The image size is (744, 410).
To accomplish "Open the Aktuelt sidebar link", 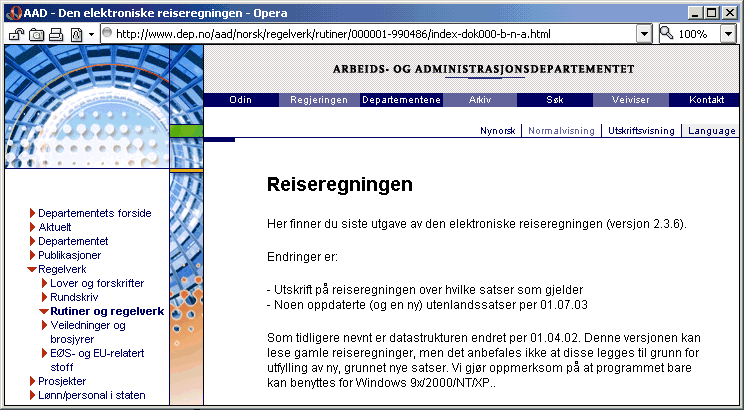I will pos(55,227).
